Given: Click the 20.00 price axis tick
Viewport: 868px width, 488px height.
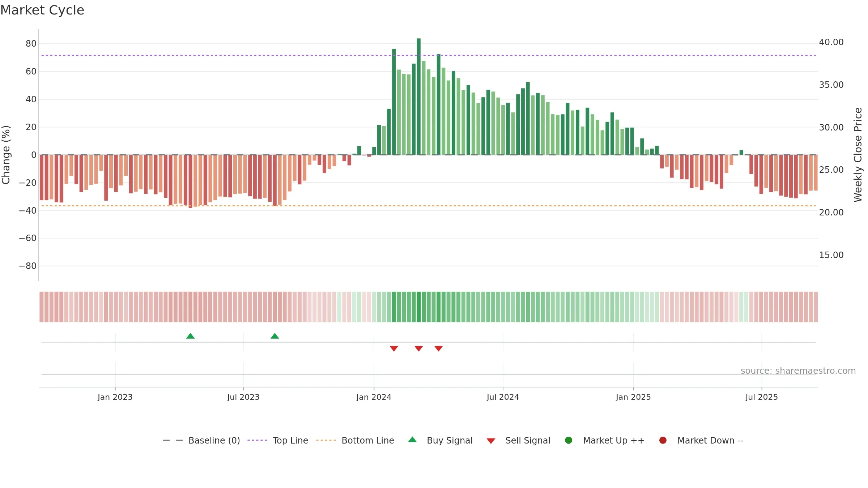Looking at the screenshot, I should (831, 213).
